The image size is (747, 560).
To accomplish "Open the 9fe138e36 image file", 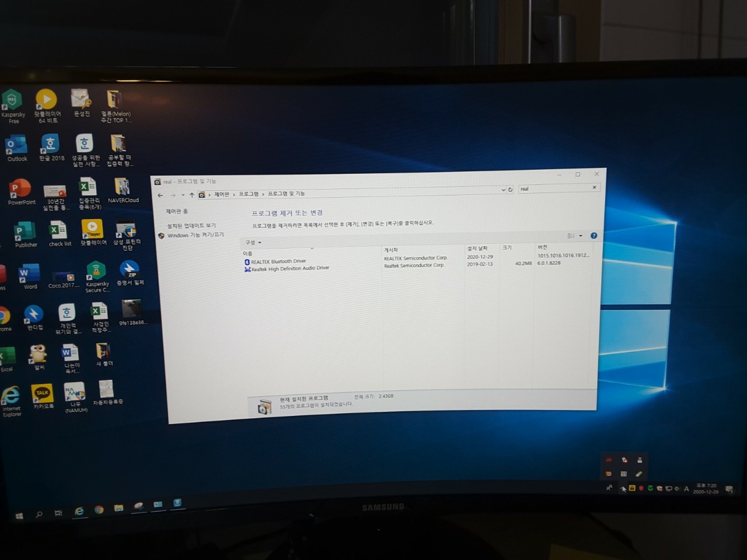I will tap(132, 313).
